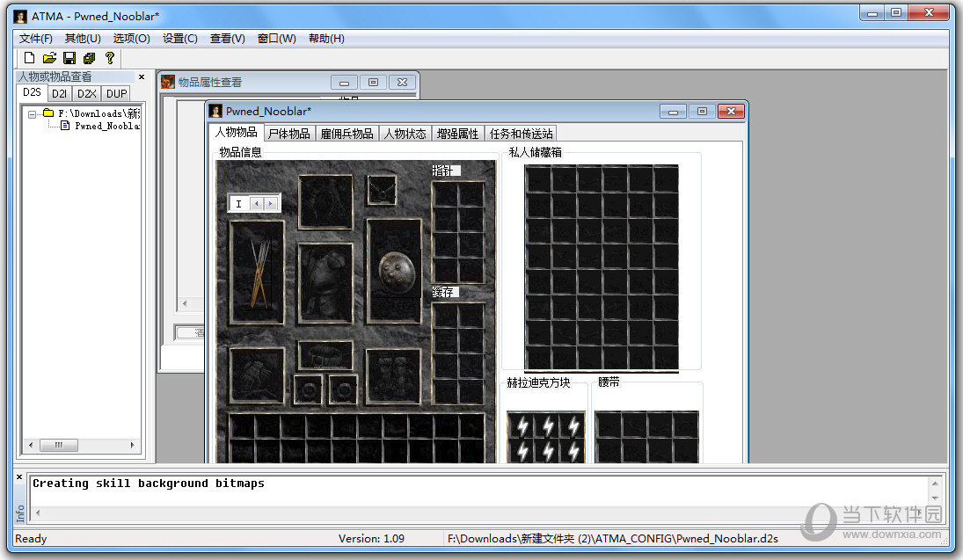Click the yellow Help question mark icon
The image size is (963, 560).
[110, 58]
